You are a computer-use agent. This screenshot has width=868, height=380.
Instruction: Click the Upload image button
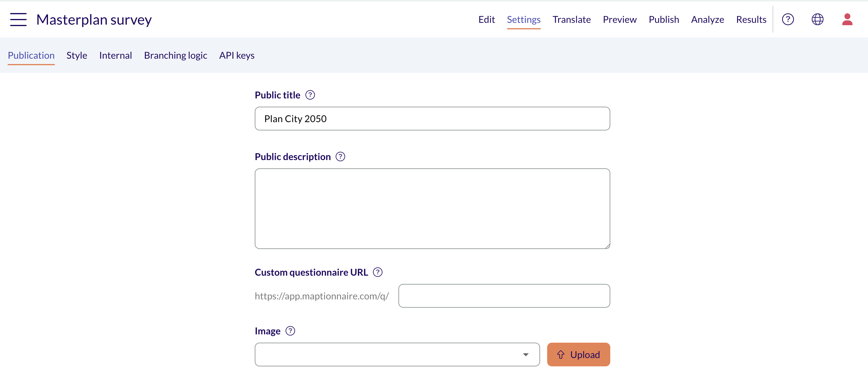pyautogui.click(x=579, y=355)
